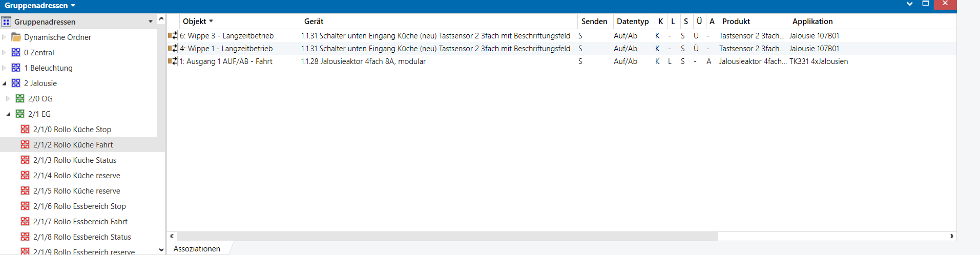This screenshot has width=980, height=255.
Task: Click the 0 Zentral main group icon
Action: (x=16, y=52)
